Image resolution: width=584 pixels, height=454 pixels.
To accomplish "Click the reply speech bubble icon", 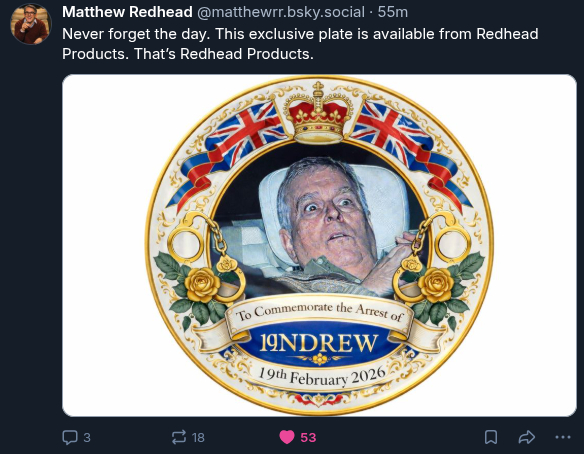I will click(x=70, y=437).
